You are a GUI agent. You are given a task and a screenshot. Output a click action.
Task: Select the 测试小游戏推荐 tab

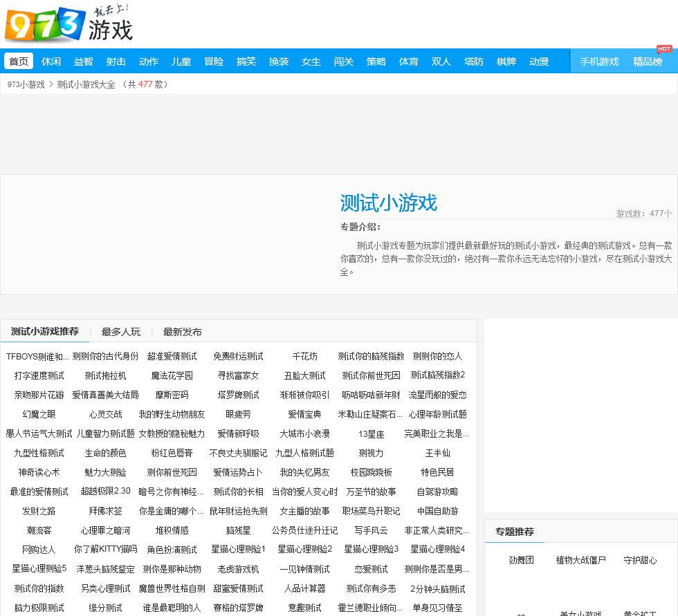45,331
